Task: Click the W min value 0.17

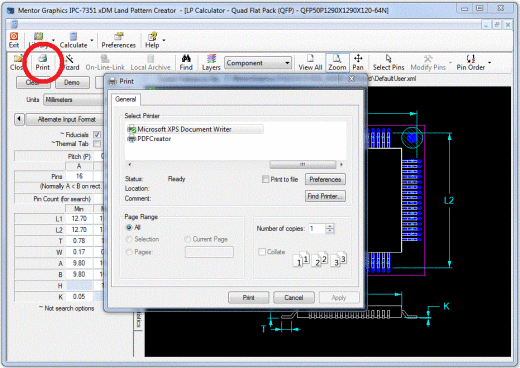Action: pyautogui.click(x=79, y=252)
